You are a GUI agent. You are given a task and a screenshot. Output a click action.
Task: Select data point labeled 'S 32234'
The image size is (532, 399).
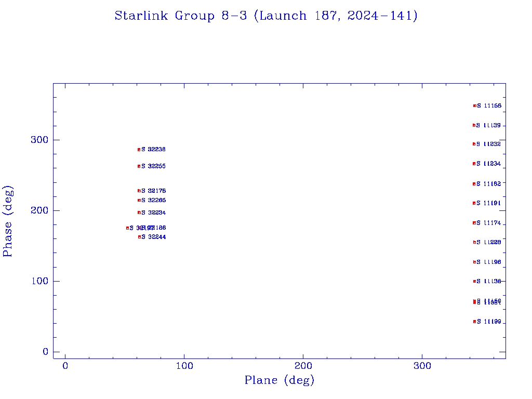coord(139,212)
